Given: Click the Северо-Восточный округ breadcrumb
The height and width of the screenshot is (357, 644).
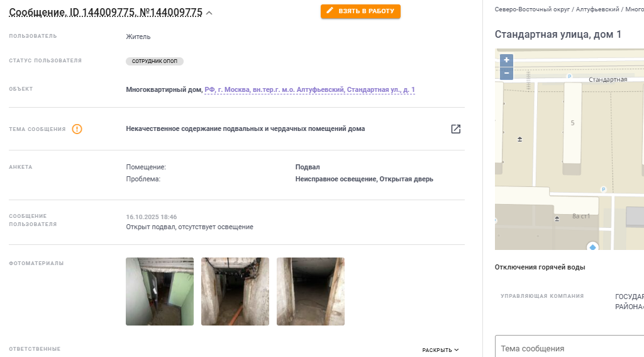Looking at the screenshot, I should 532,9.
